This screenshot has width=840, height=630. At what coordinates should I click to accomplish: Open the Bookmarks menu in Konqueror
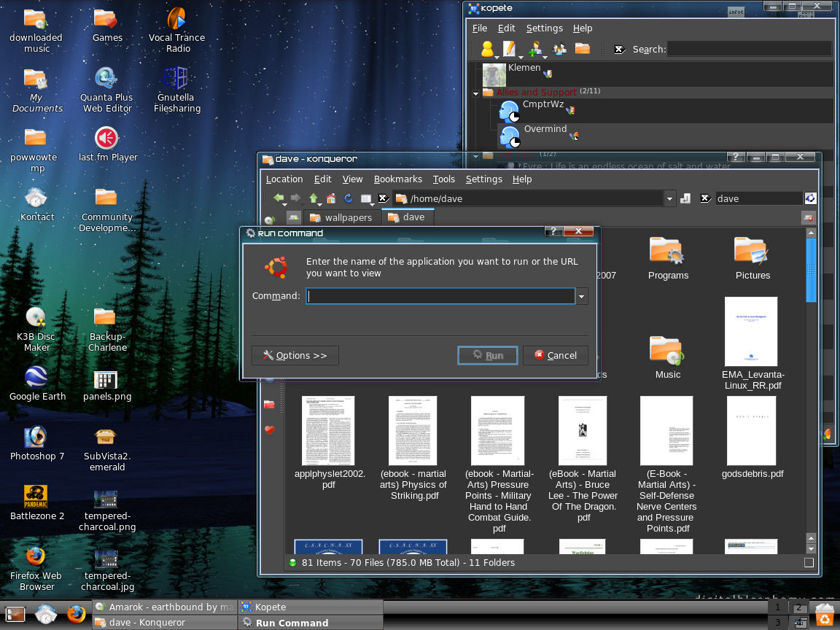click(398, 179)
